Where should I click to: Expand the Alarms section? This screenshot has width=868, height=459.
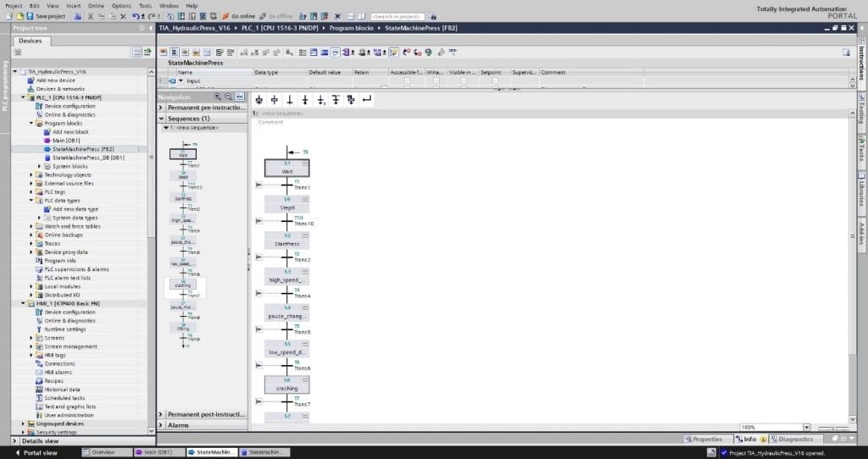(162, 425)
